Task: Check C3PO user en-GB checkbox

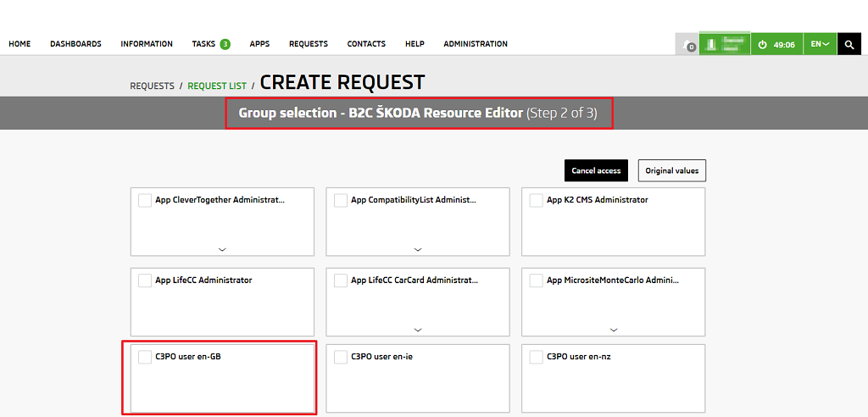Action: pyautogui.click(x=145, y=357)
